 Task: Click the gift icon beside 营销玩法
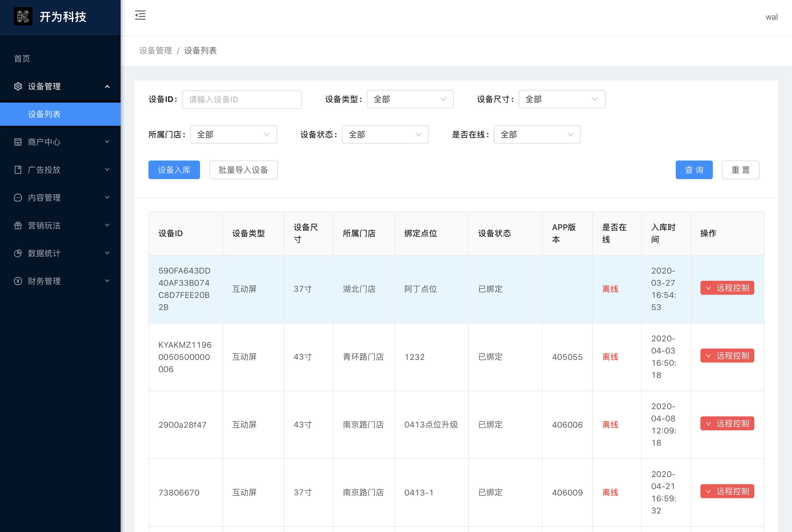[18, 225]
